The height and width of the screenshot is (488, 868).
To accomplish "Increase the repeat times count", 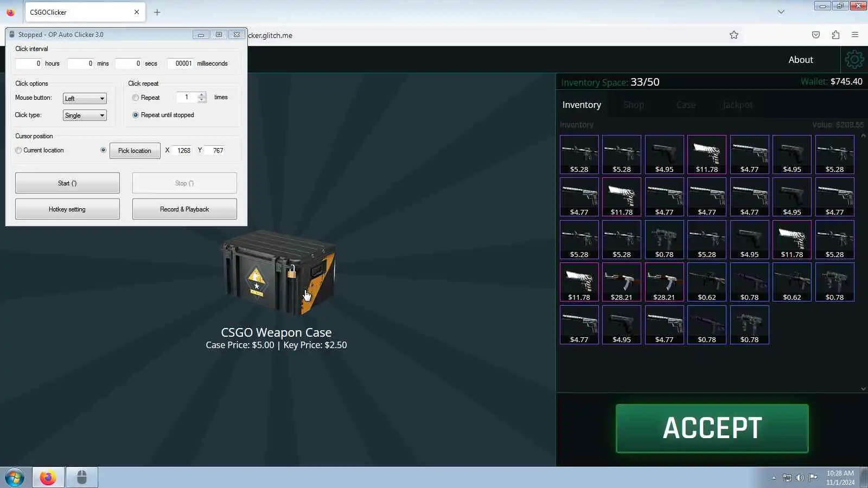I will (x=202, y=95).
